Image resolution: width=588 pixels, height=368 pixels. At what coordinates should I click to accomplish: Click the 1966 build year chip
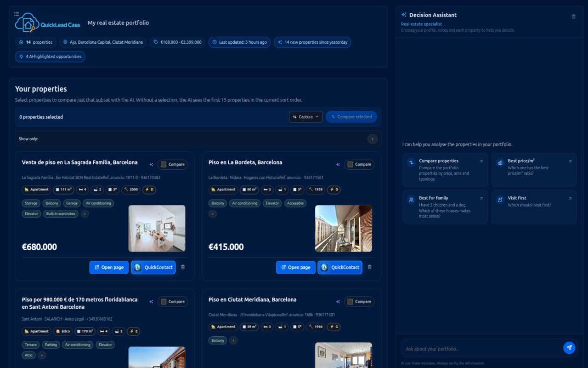(315, 327)
